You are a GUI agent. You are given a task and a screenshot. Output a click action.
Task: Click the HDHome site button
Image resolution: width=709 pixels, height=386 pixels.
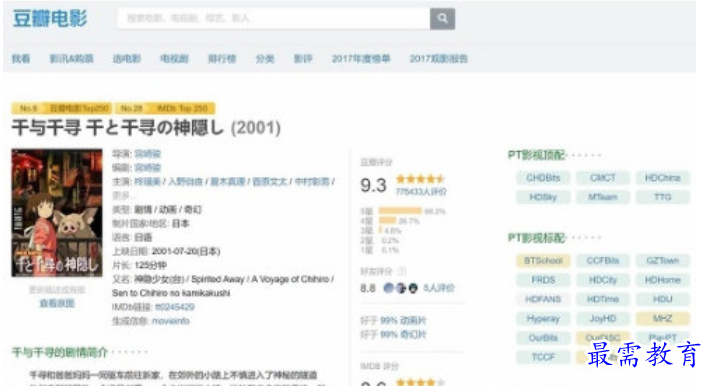662,280
